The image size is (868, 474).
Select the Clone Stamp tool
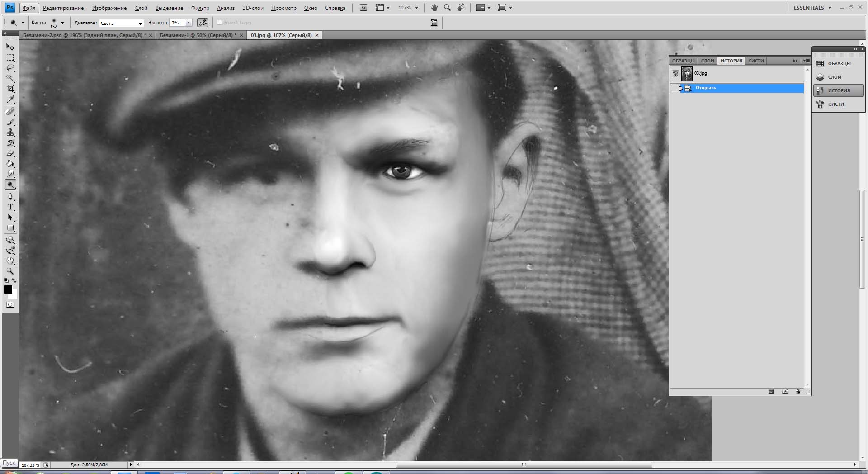pyautogui.click(x=10, y=133)
